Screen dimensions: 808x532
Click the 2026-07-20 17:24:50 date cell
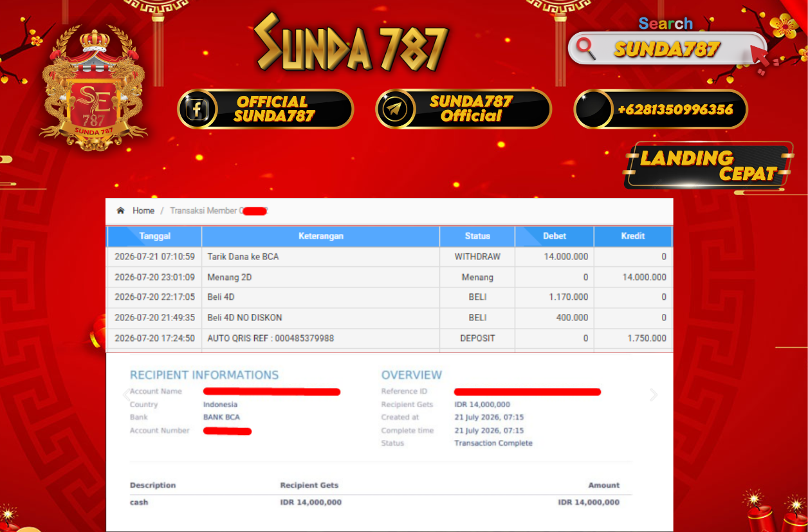point(154,338)
